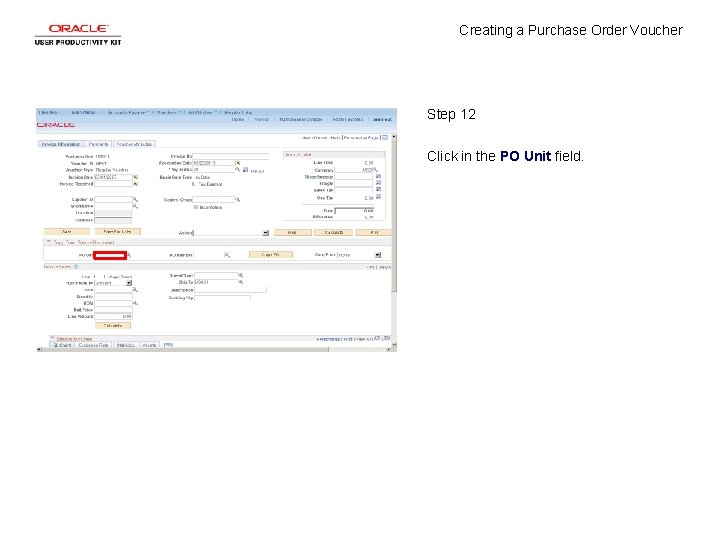This screenshot has height=540, width=720.
Task: Toggle the Tax Exempt checkbox
Action: pos(195,184)
